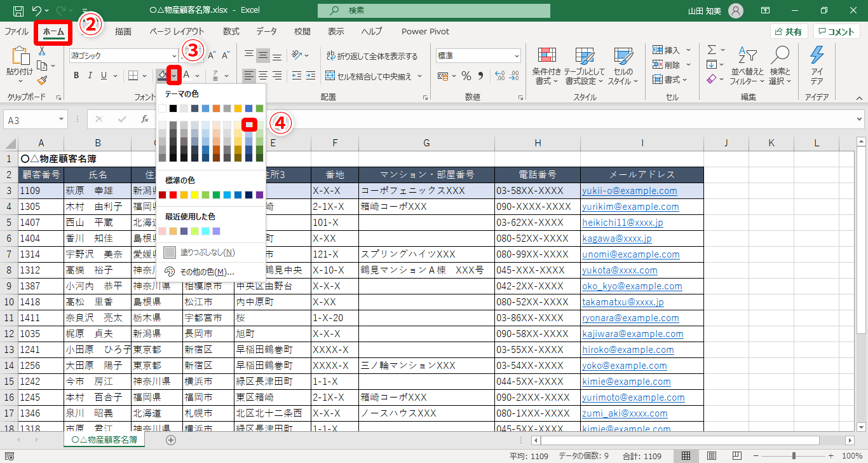Select the 〇△物産顧客名簿 sheet tab
Viewport: 868px width, 463px height.
[105, 439]
